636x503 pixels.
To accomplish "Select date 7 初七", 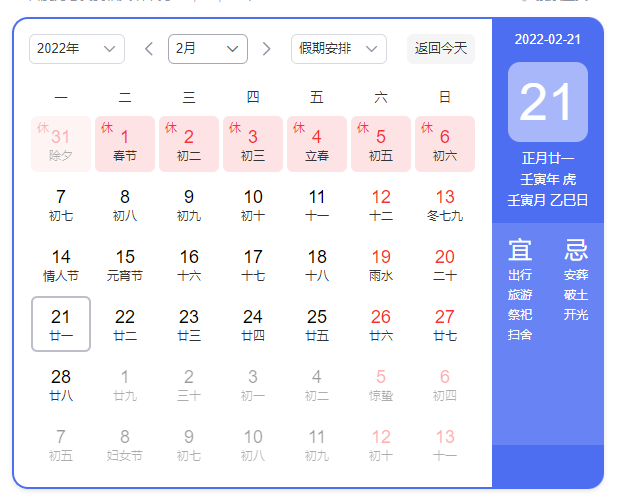I will (x=61, y=204).
